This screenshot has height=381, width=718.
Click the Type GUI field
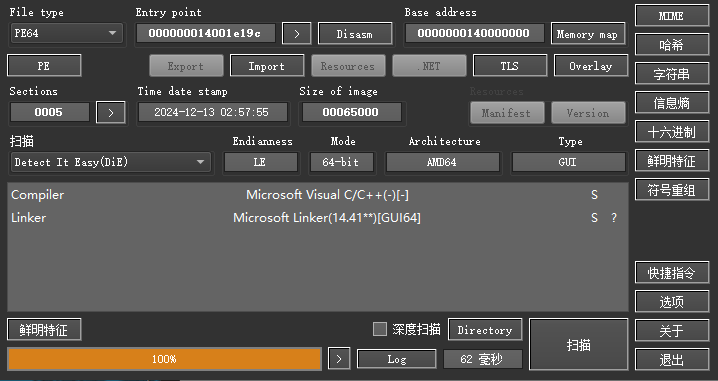point(569,162)
